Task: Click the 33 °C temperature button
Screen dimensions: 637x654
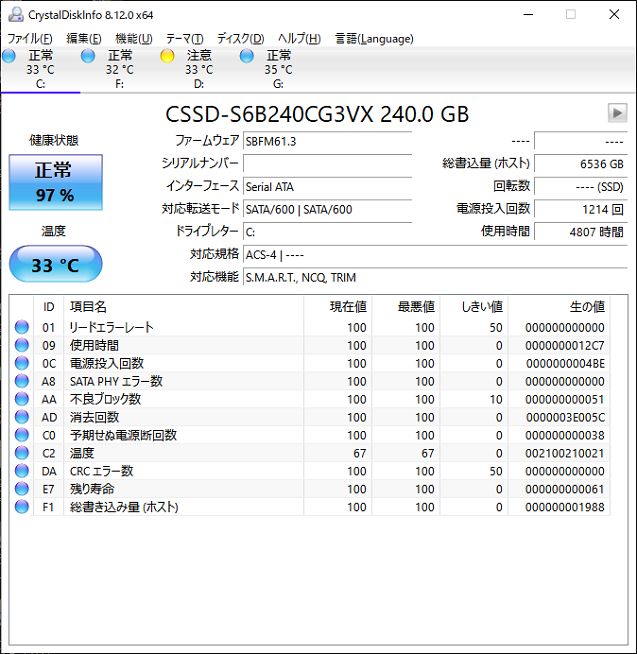Action: pos(55,264)
